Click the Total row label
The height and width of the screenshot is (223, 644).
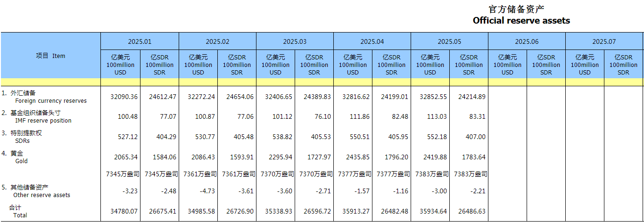(x=20, y=215)
